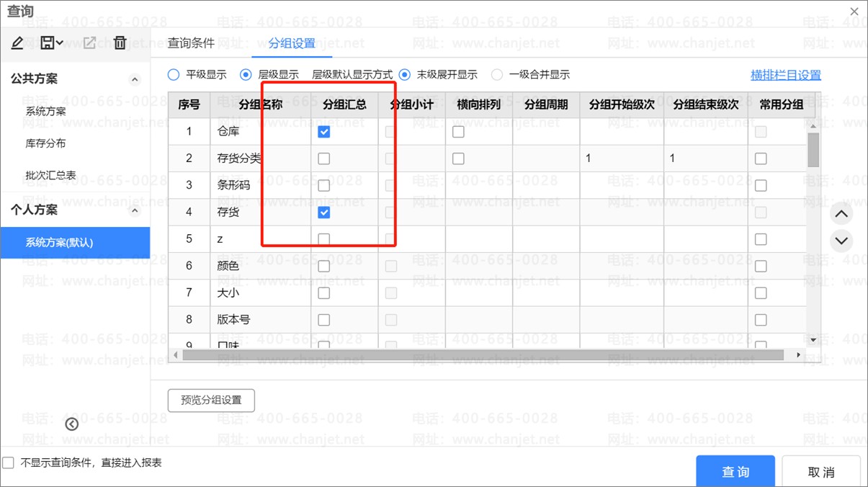Click table scroll up arrow
This screenshot has height=487, width=868.
pyautogui.click(x=813, y=127)
